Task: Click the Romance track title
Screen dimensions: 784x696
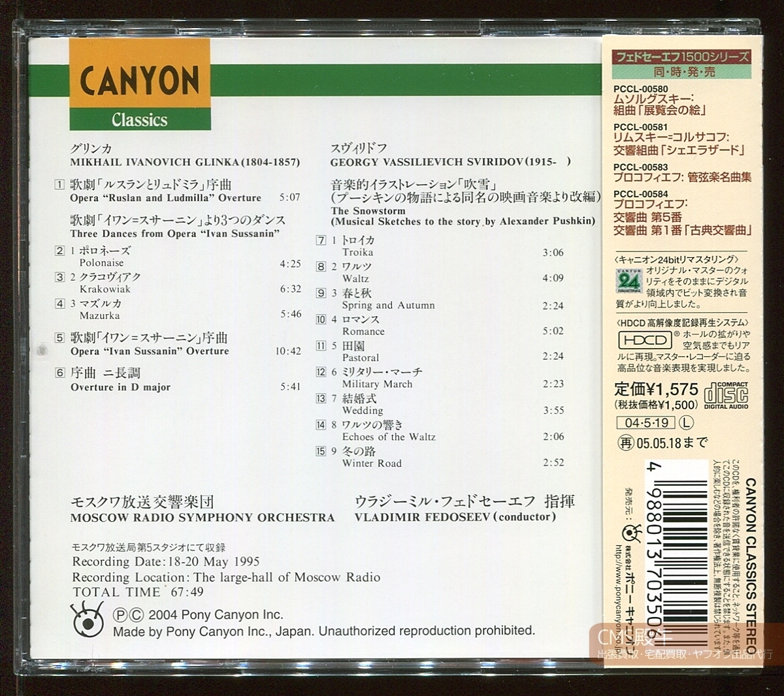Action: 363,332
